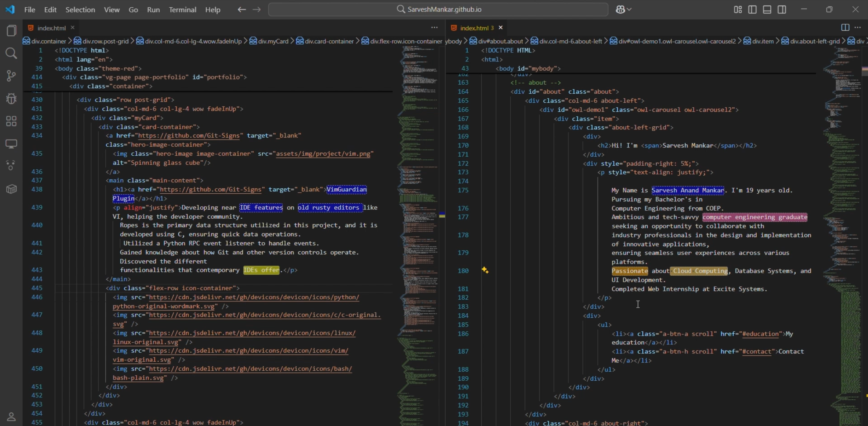Click the linux-original.svg devicon URL
This screenshot has height=426, width=868.
point(234,337)
